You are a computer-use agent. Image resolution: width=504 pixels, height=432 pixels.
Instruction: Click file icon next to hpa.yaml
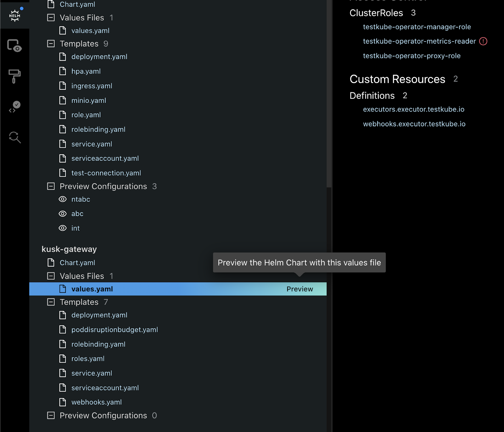click(63, 71)
